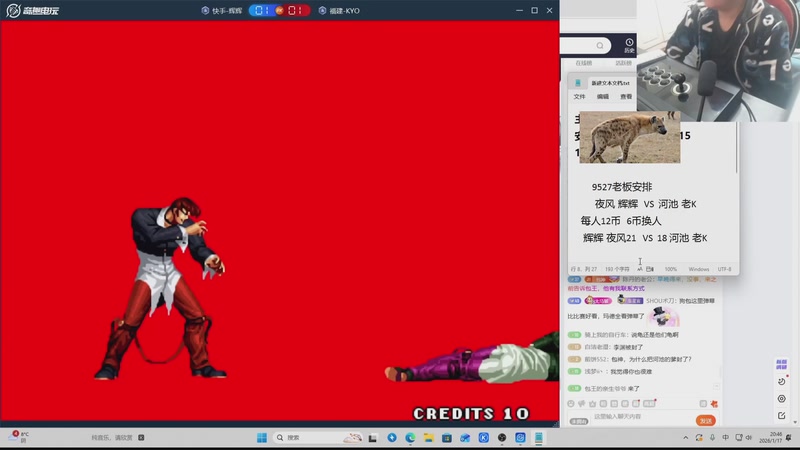Switch to the 在线榜 tab
Image resolution: width=800 pixels, height=450 pixels.
click(584, 63)
